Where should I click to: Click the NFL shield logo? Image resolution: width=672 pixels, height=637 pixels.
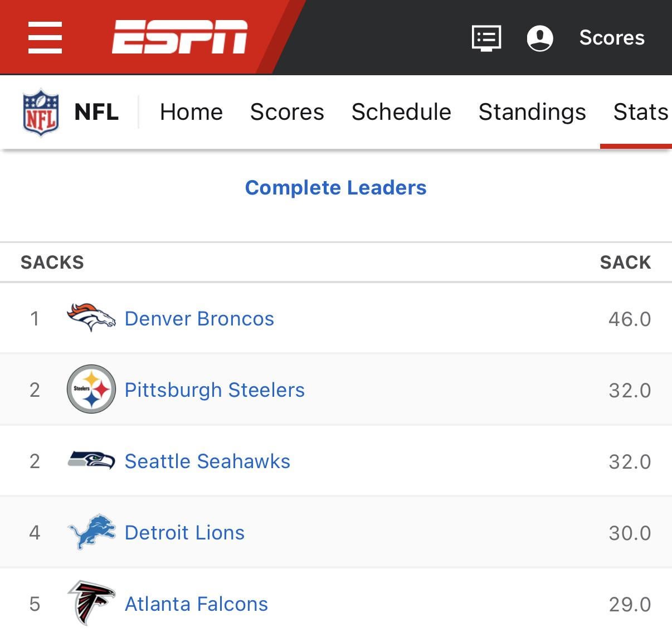point(41,113)
